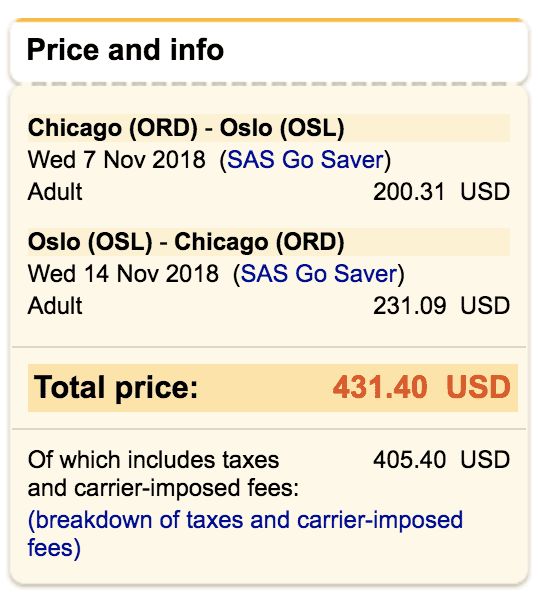The image size is (538, 596).
Task: Click the outbound Adult passenger label
Action: (x=55, y=192)
